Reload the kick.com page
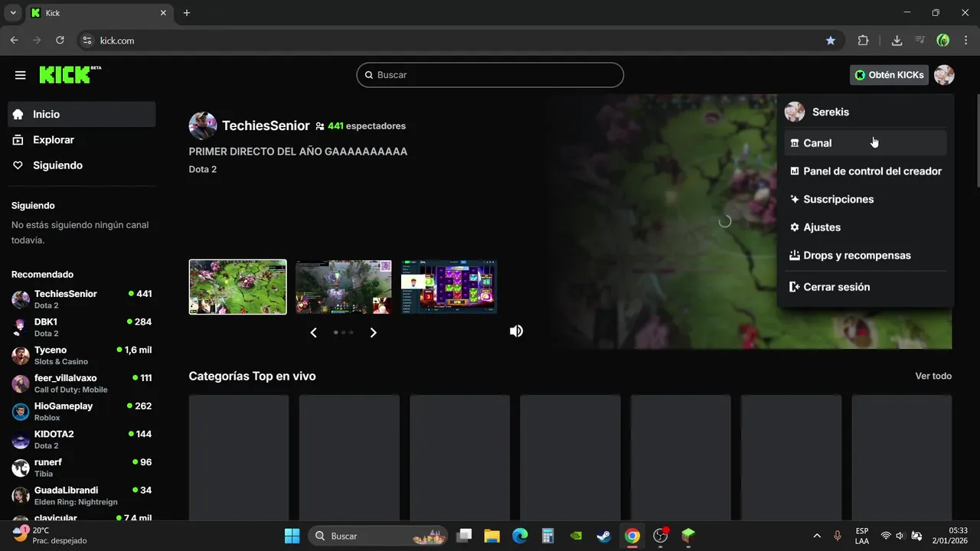The width and height of the screenshot is (980, 551). point(60,41)
